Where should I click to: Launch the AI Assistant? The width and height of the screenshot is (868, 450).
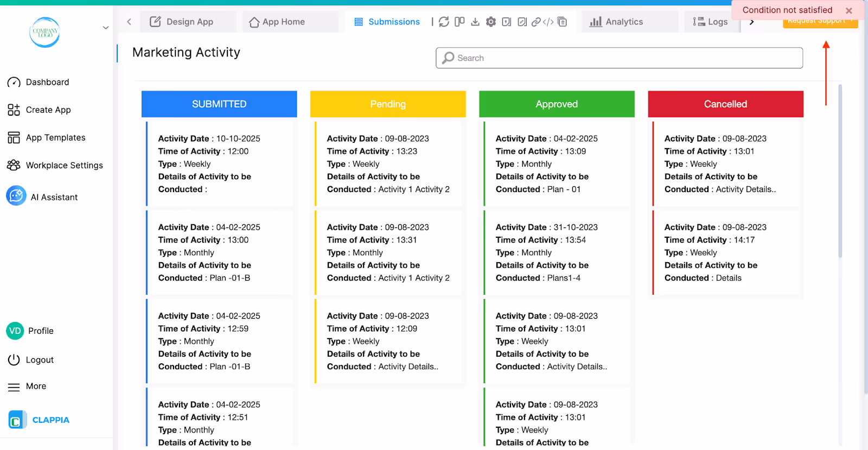[42, 197]
